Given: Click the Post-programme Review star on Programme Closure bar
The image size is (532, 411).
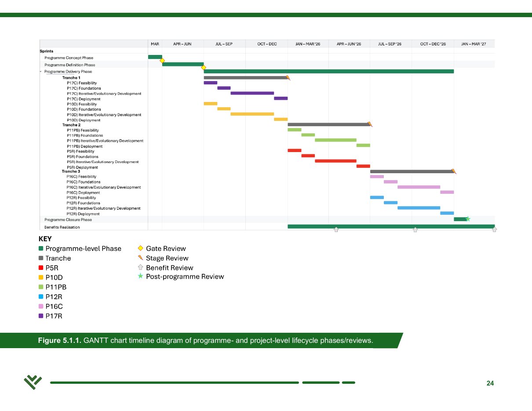Looking at the screenshot, I should click(468, 219).
